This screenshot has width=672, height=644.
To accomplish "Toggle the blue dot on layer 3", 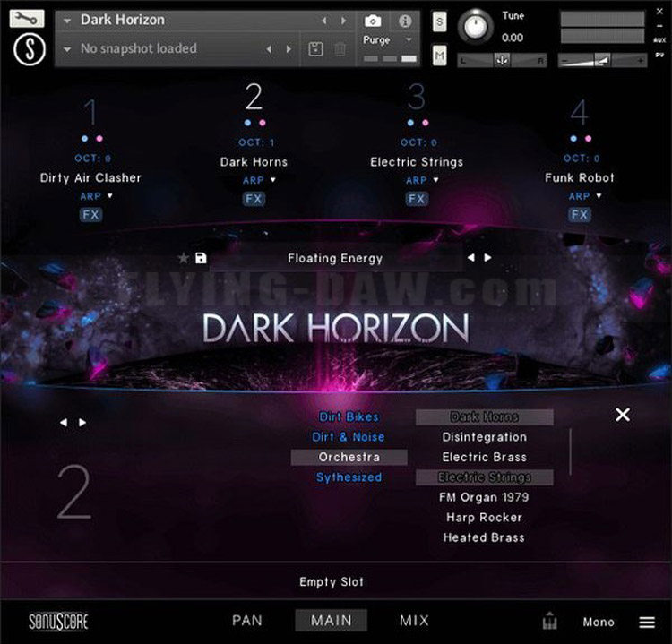I will point(410,123).
